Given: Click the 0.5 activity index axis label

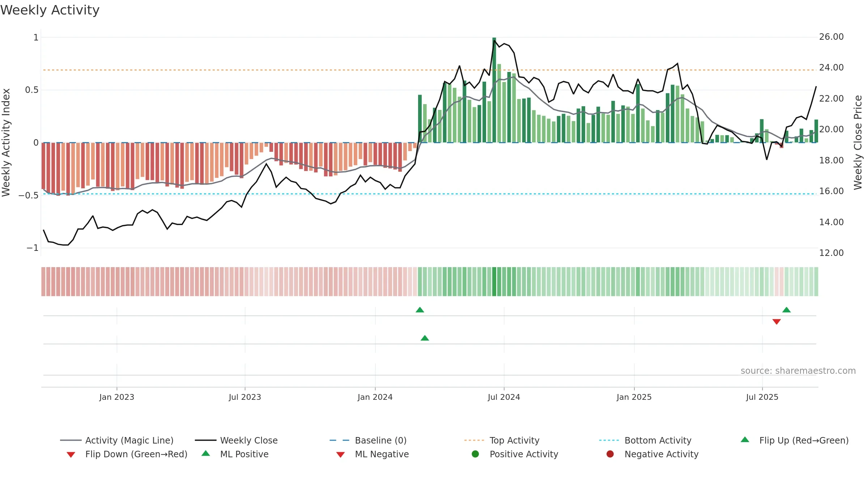Looking at the screenshot, I should 32,90.
